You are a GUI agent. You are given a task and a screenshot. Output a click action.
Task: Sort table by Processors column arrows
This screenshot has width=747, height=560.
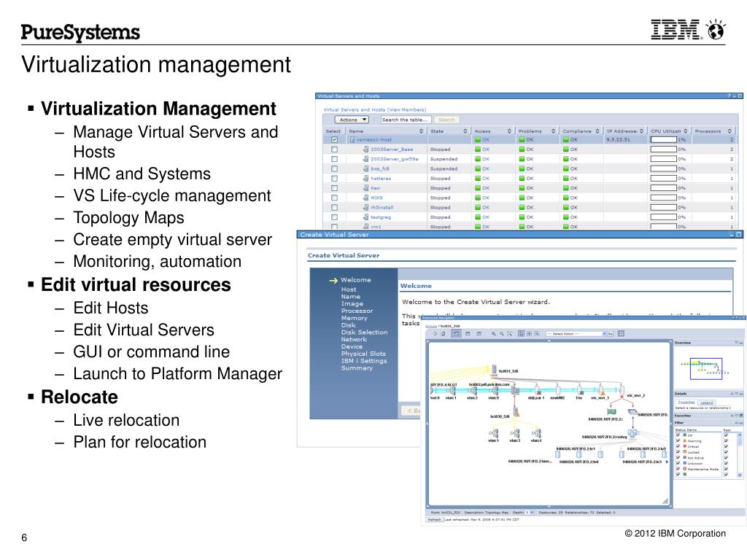pos(729,131)
